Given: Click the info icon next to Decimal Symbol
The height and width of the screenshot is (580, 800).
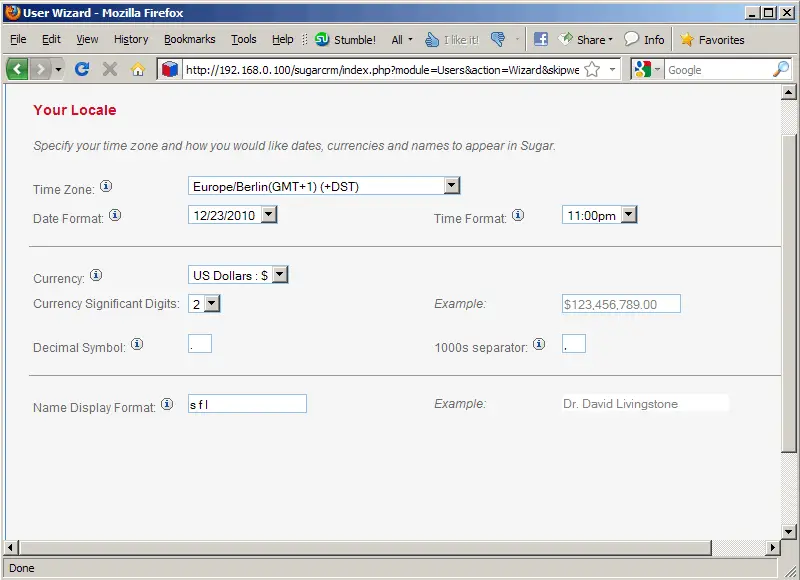Looking at the screenshot, I should pos(137,344).
